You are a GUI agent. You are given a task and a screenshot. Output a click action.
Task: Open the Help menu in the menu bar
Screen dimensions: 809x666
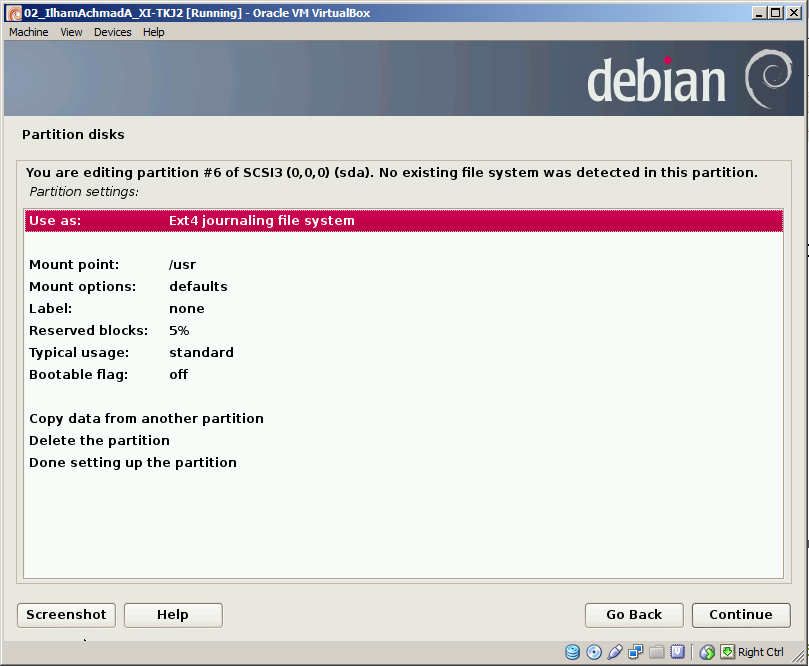153,32
